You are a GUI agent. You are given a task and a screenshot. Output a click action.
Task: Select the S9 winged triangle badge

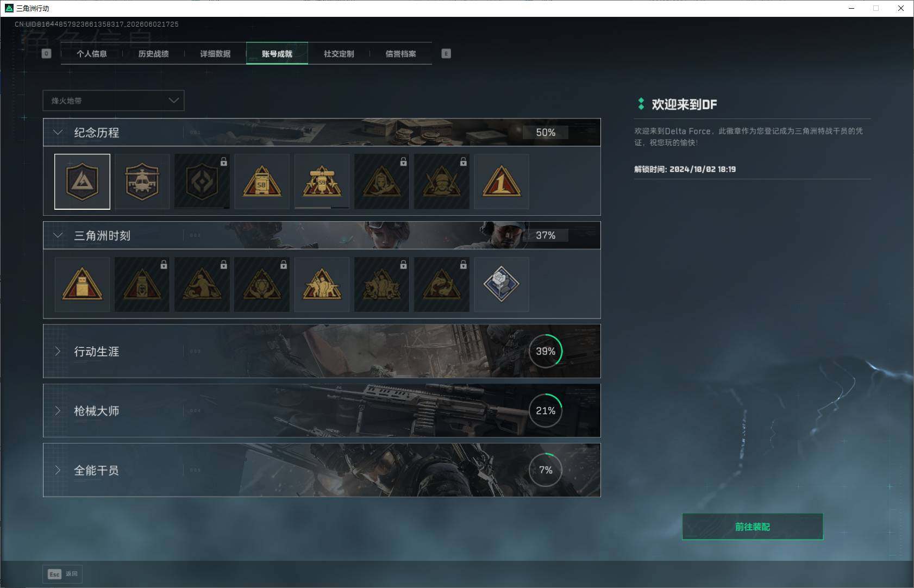pyautogui.click(x=322, y=182)
